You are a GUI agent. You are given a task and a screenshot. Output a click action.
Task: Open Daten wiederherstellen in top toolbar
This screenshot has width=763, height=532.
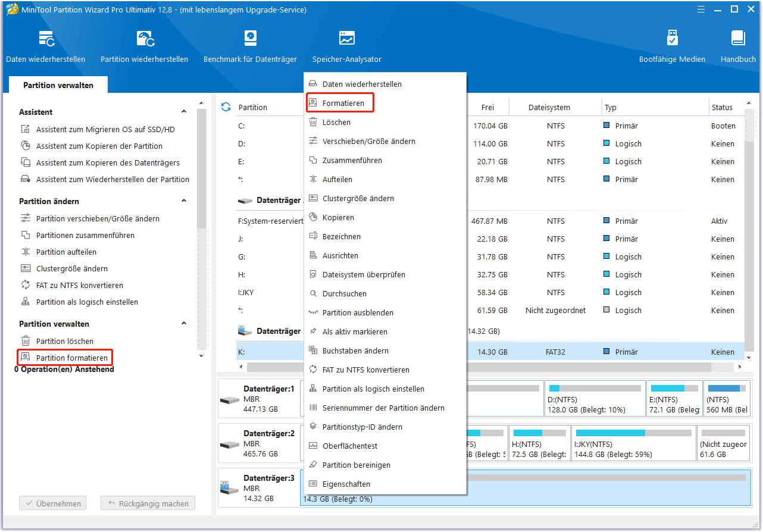(46, 46)
